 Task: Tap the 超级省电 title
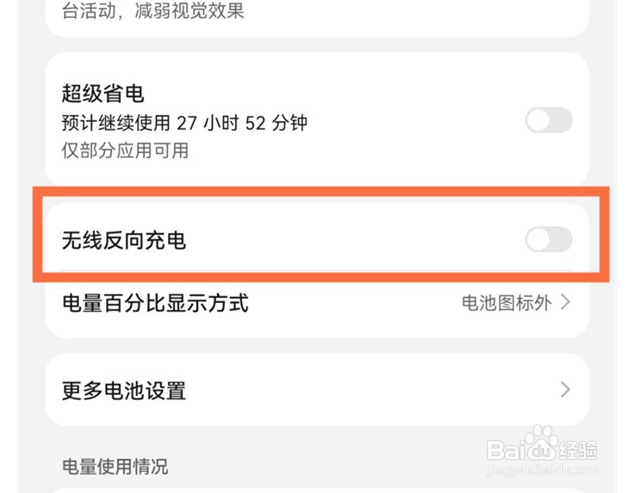click(103, 94)
